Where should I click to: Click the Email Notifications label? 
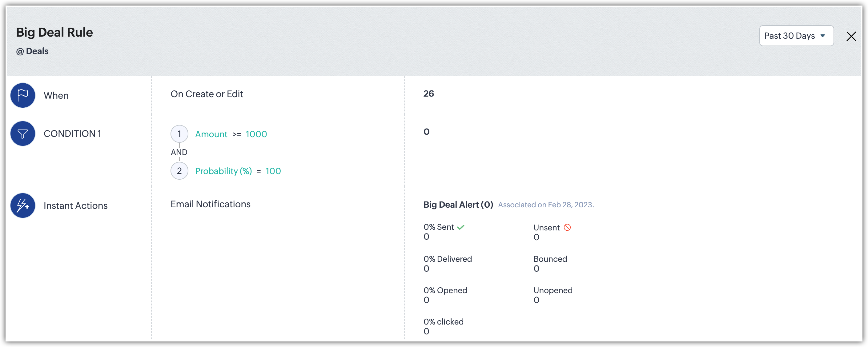(210, 204)
